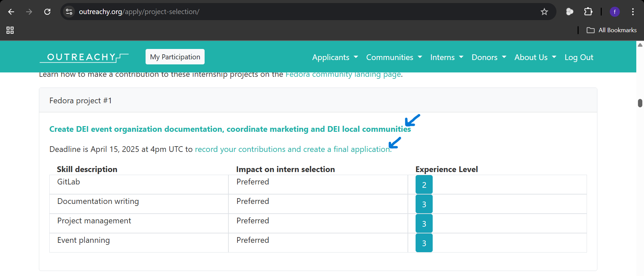This screenshot has width=644, height=276.
Task: Expand the Communities dropdown menu
Action: pyautogui.click(x=394, y=57)
